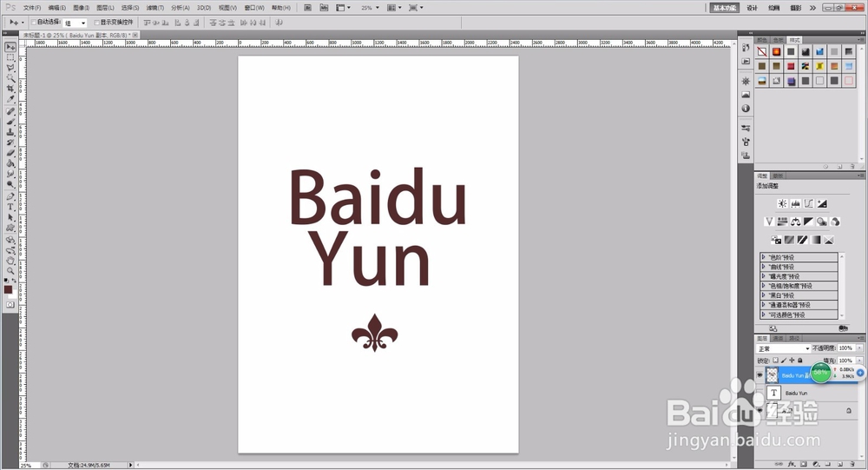Click the Brightness/Contrast adjustment icon
The width and height of the screenshot is (868, 470).
(x=782, y=204)
